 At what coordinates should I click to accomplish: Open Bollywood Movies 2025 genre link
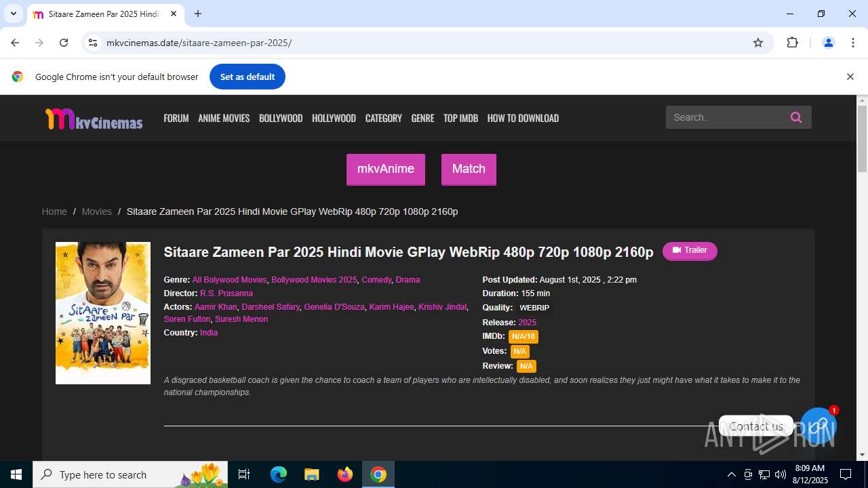314,280
